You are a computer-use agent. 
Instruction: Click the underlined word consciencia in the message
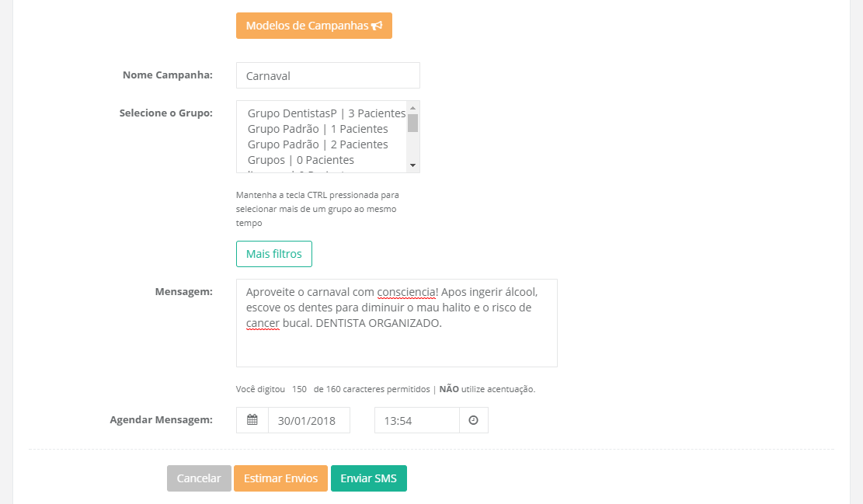point(406,292)
